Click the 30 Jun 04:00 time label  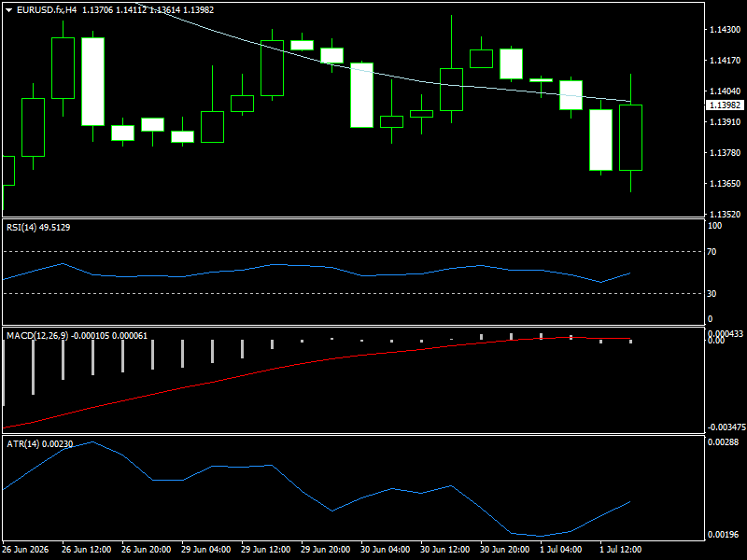click(x=386, y=550)
